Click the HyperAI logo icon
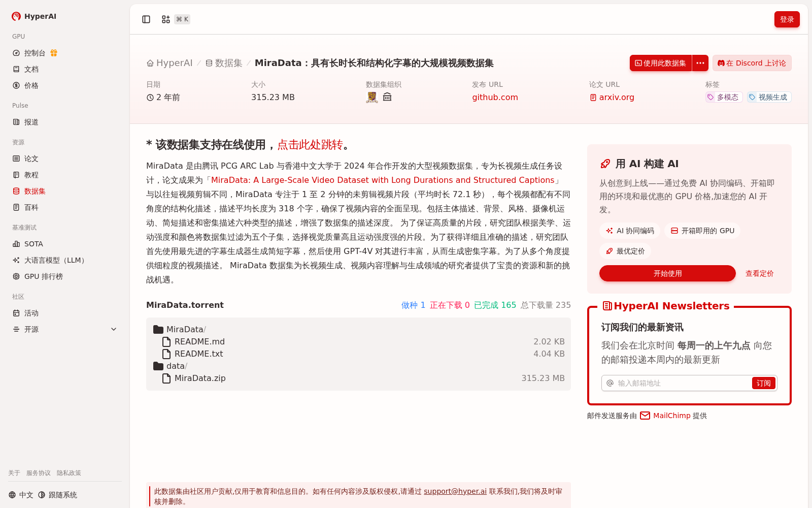The image size is (812, 508). (16, 16)
